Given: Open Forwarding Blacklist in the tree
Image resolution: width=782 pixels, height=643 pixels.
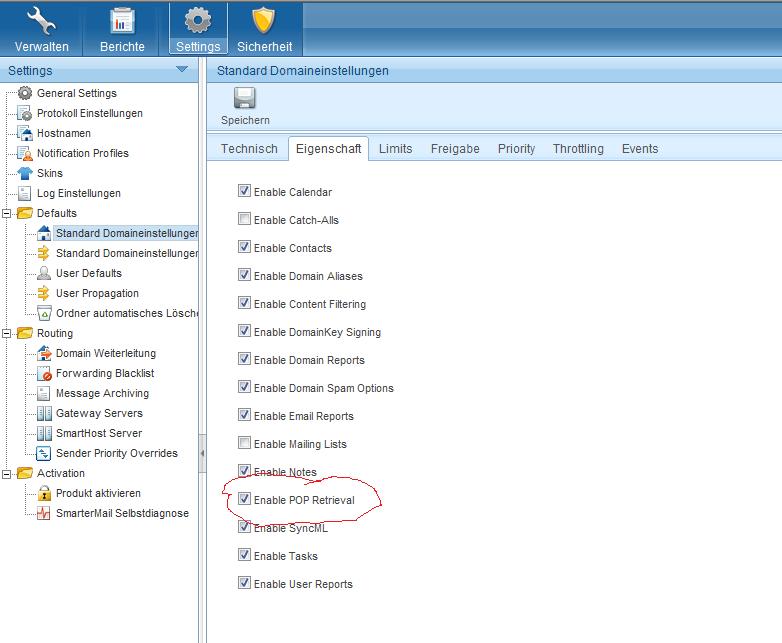Looking at the screenshot, I should pos(104,373).
